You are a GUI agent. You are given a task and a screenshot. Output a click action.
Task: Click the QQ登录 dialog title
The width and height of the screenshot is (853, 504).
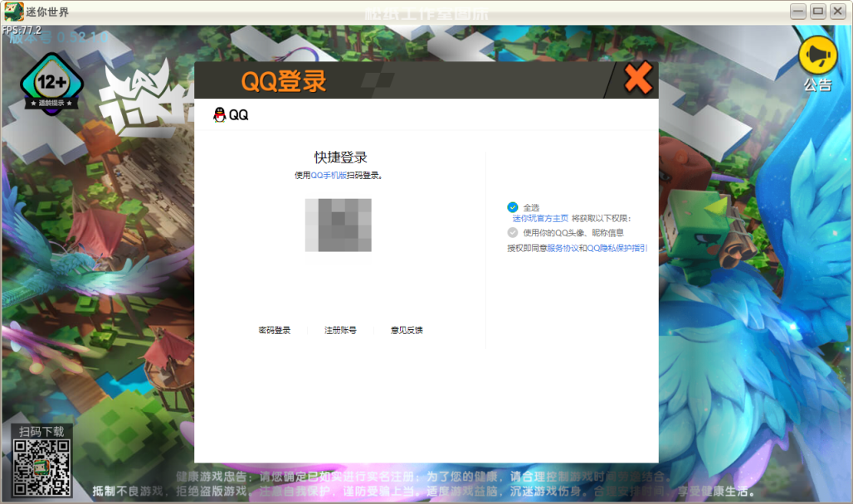tap(284, 81)
